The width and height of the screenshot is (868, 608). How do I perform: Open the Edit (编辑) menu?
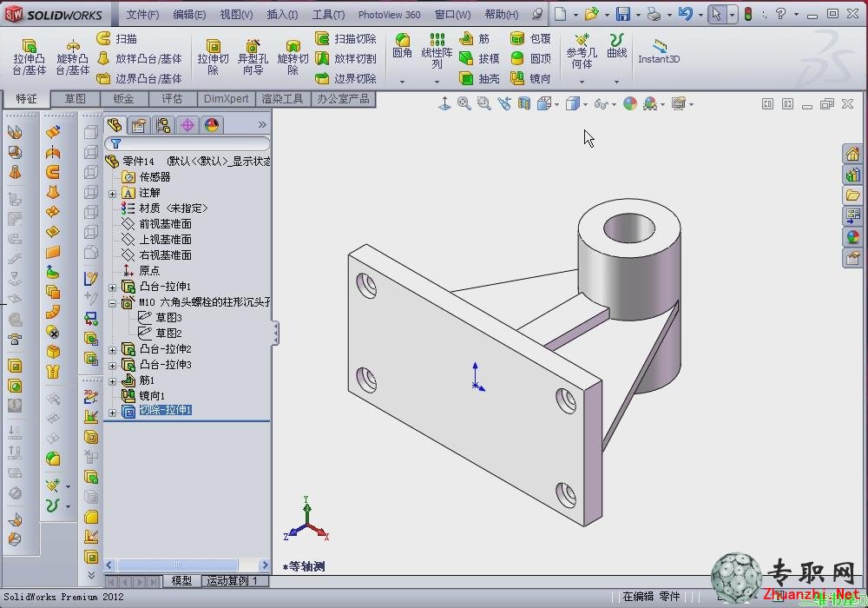(x=189, y=15)
